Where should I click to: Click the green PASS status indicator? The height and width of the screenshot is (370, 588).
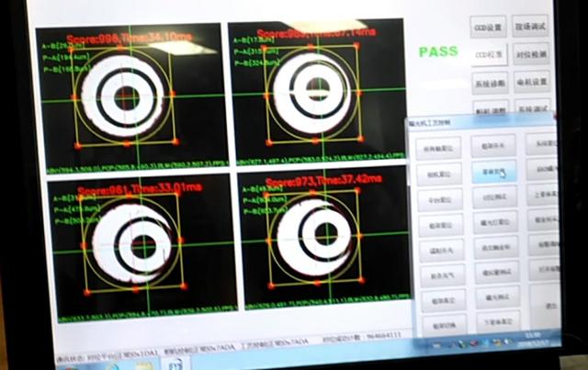tap(438, 51)
